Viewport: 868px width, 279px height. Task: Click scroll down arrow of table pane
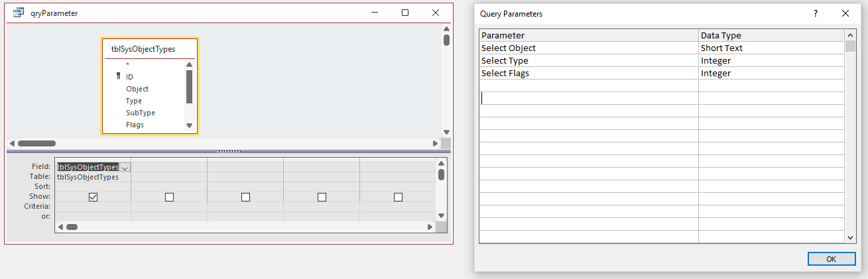click(x=446, y=132)
